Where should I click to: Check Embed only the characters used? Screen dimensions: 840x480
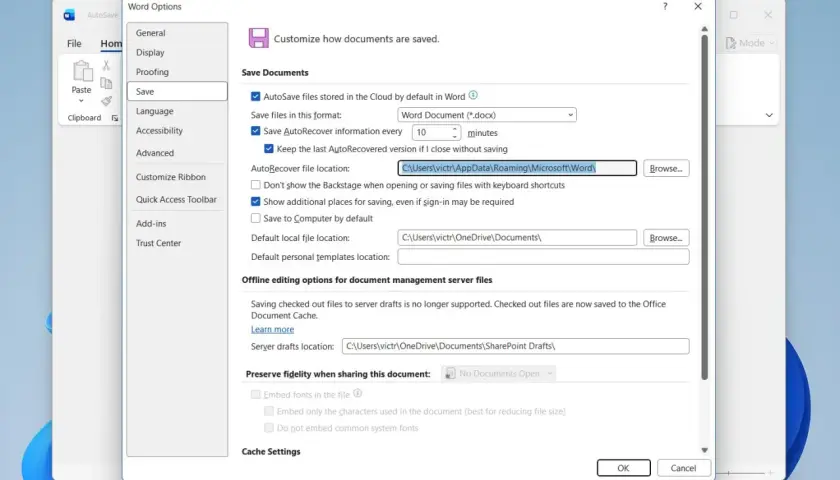pos(269,411)
